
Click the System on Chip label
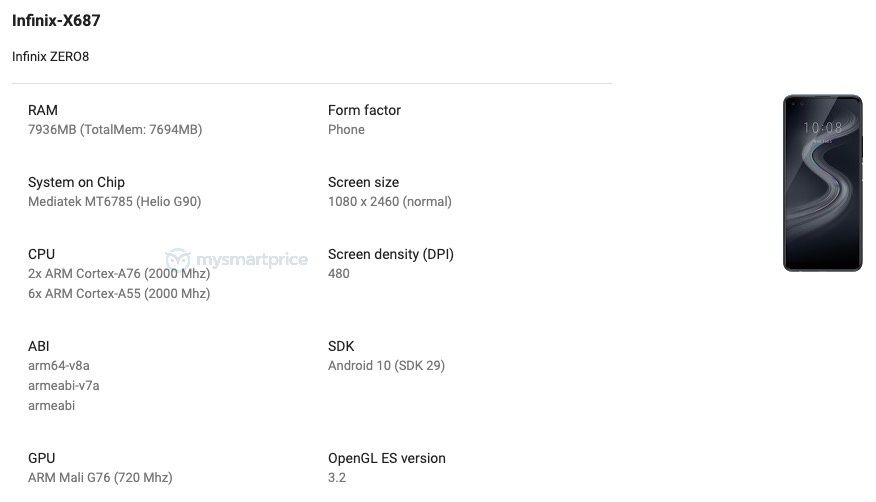click(77, 182)
